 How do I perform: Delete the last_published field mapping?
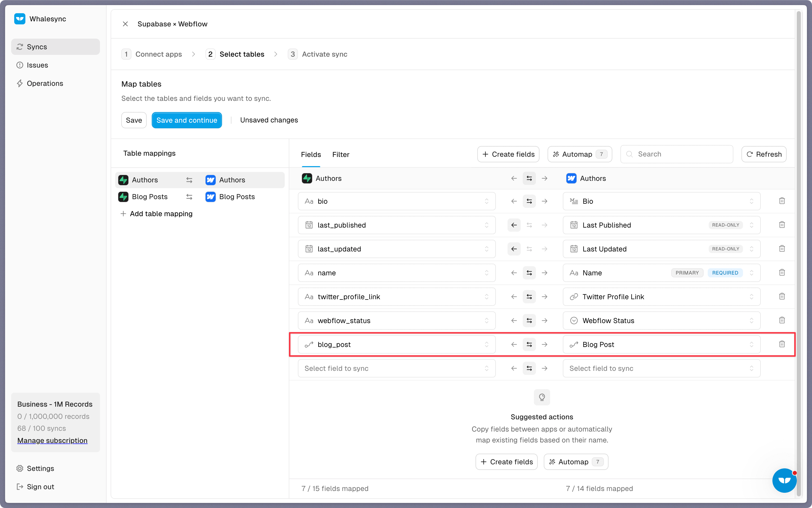(x=782, y=225)
